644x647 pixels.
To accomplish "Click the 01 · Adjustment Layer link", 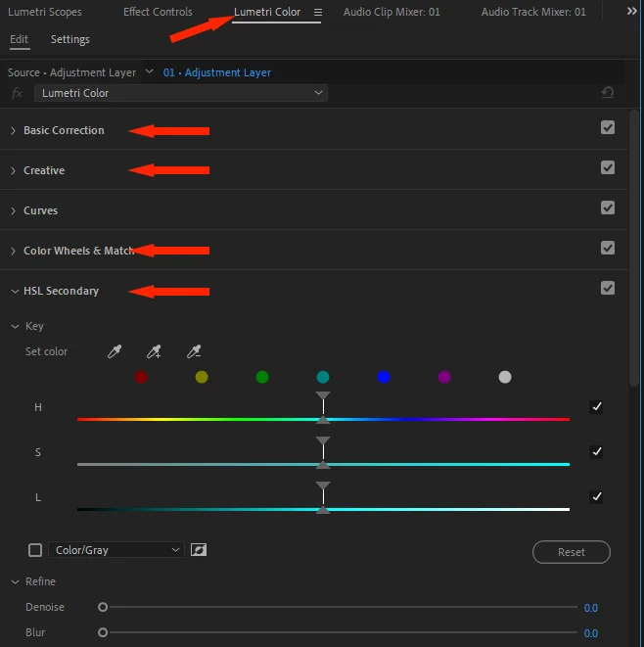I will click(217, 72).
